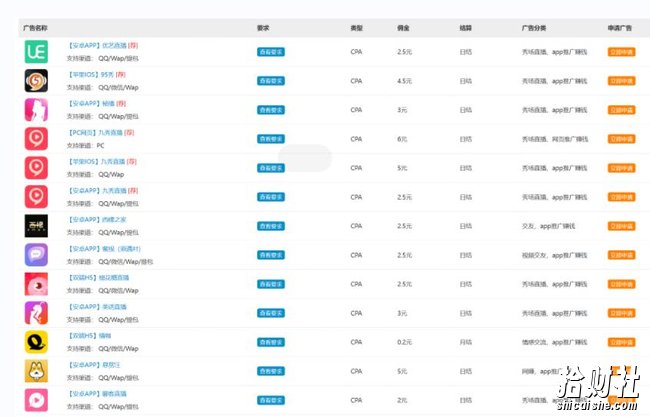Open the purple chat bubble app icon

click(36, 255)
